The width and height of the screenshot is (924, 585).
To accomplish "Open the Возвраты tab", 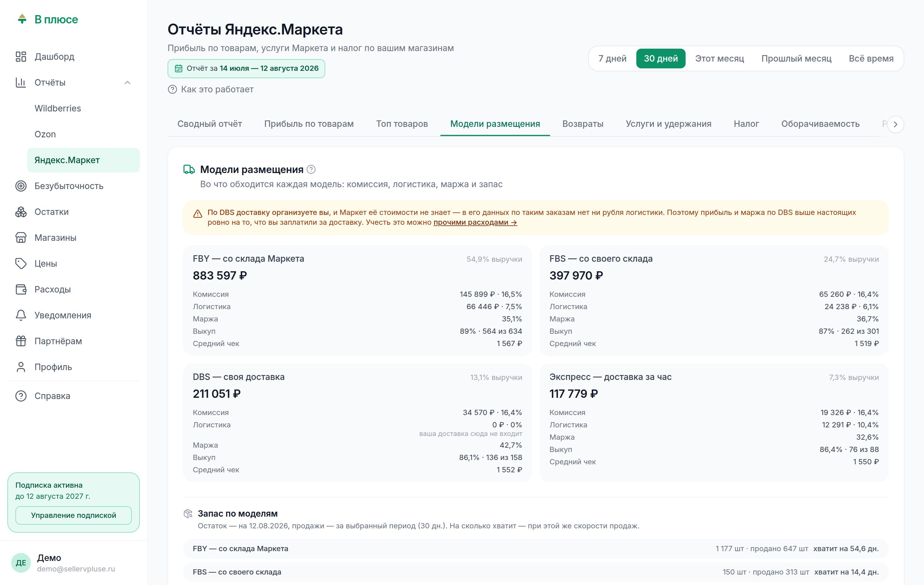I will click(x=582, y=124).
